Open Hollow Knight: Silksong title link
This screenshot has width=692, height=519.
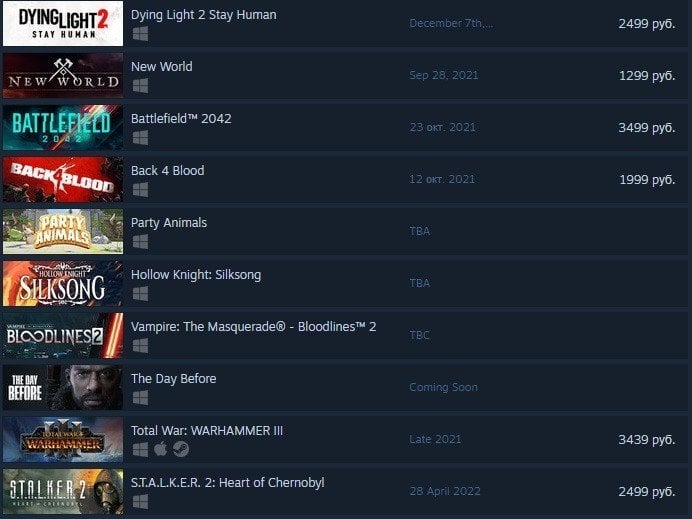(196, 275)
